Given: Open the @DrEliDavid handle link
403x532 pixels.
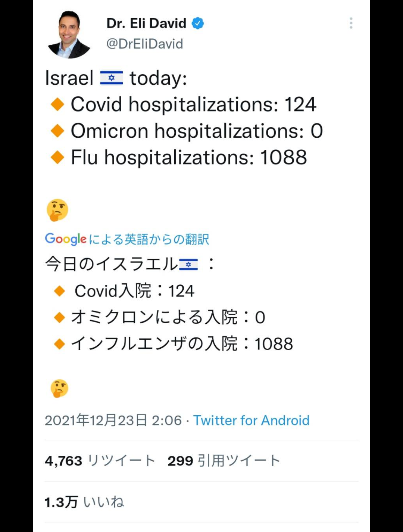Looking at the screenshot, I should [x=145, y=44].
